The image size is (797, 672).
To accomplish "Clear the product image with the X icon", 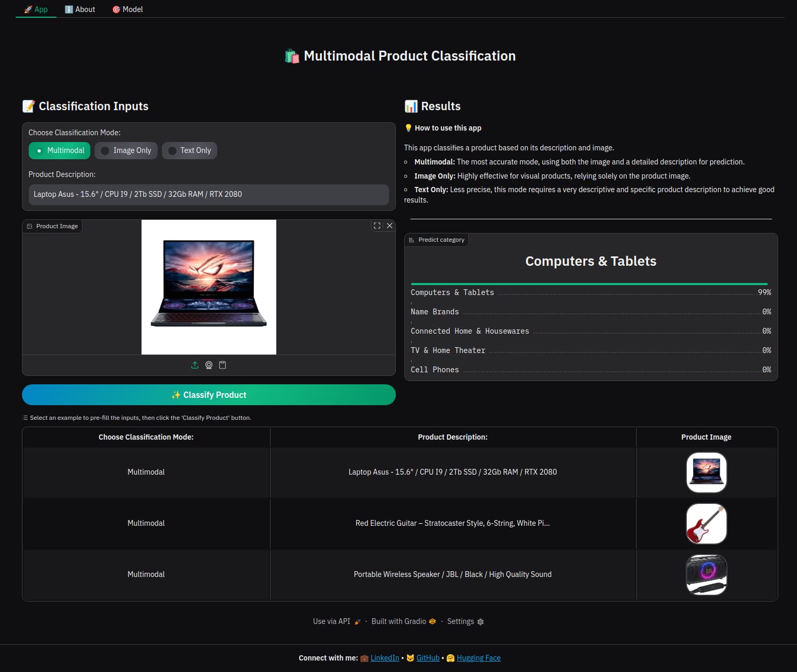I will click(390, 226).
